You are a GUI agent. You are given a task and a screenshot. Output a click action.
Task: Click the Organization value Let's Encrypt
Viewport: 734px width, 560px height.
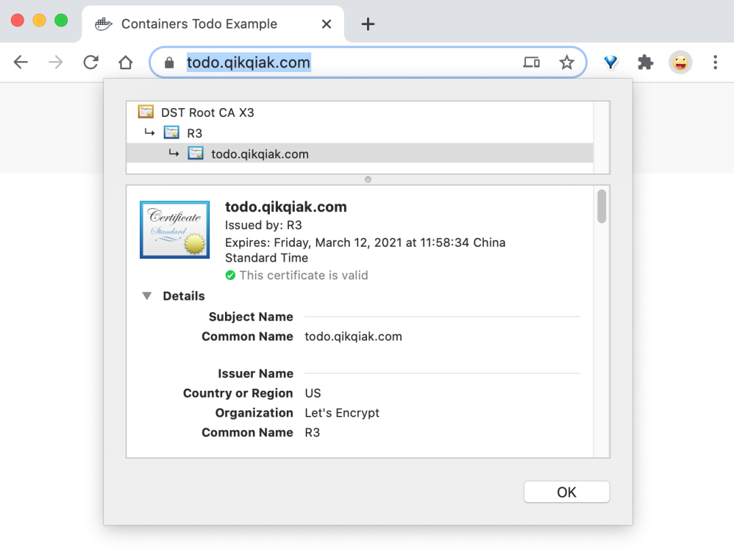point(342,413)
